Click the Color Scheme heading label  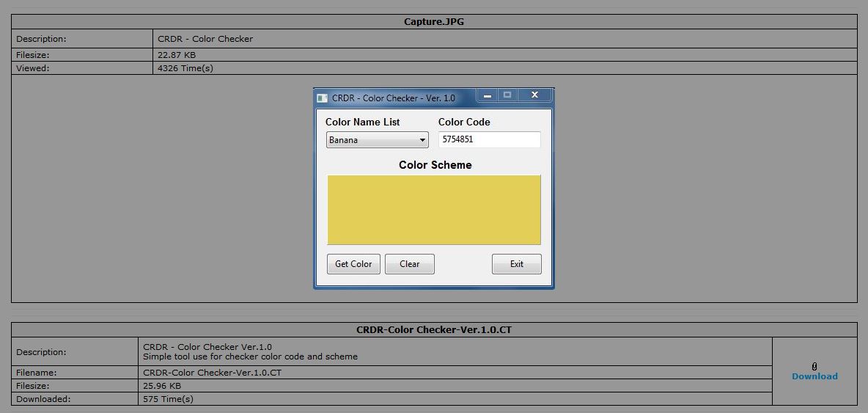435,165
